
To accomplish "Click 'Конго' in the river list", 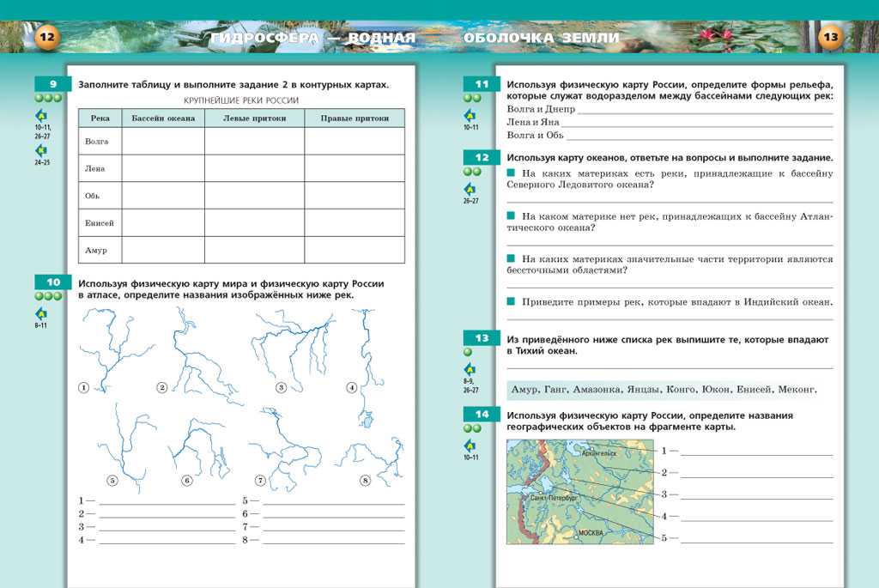I will click(680, 389).
